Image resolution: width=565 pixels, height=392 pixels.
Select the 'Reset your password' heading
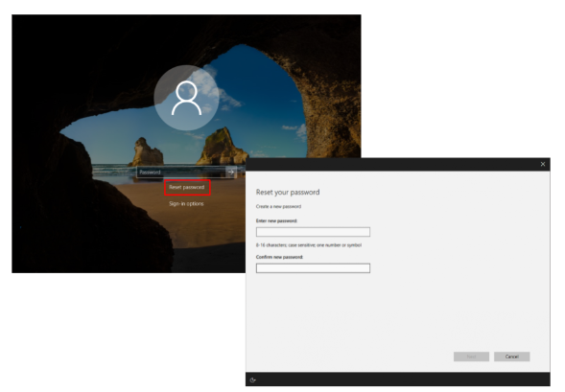288,193
